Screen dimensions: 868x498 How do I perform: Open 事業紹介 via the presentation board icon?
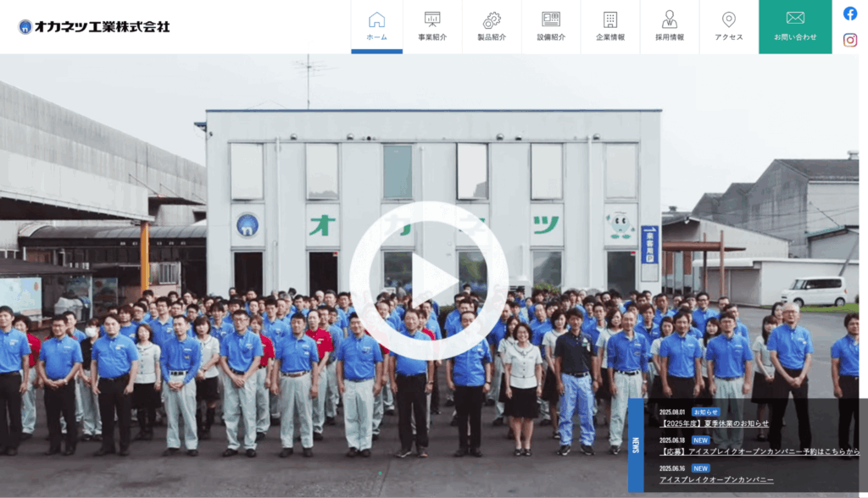pyautogui.click(x=432, y=19)
